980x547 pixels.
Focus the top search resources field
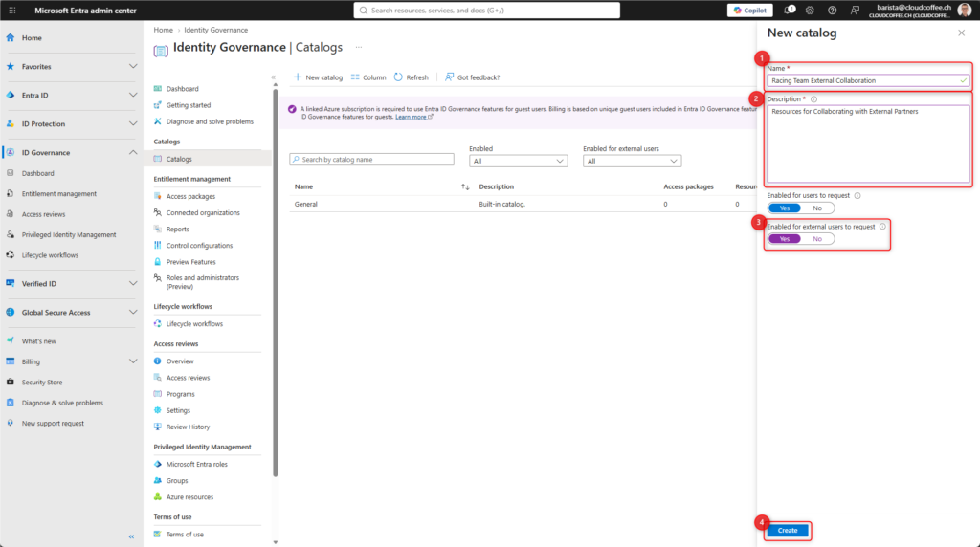coord(487,10)
